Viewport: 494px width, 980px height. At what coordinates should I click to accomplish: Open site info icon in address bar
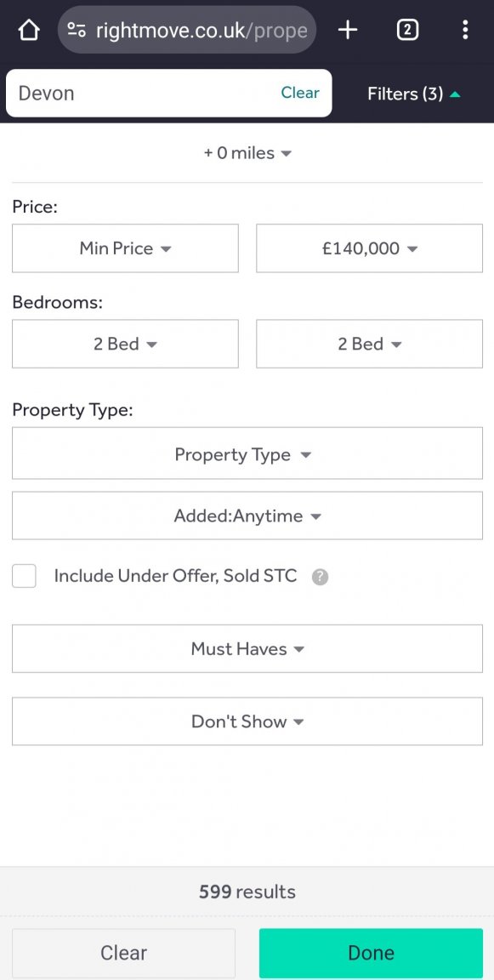tap(77, 30)
